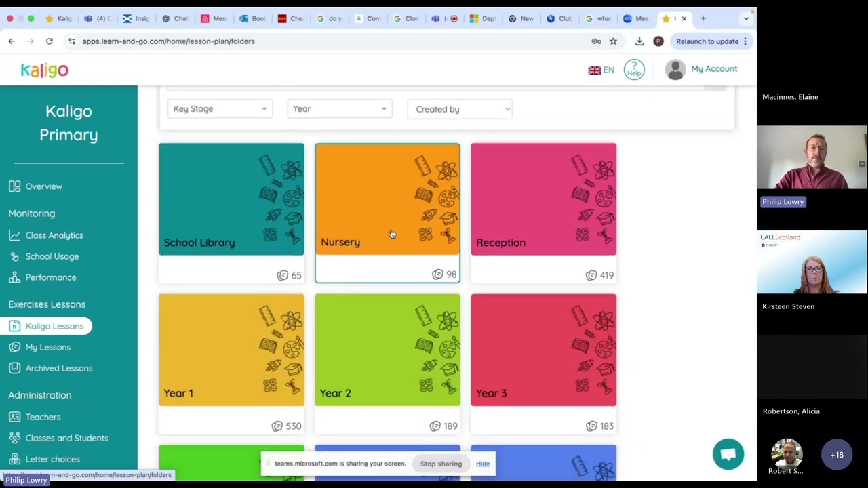Screen dimensions: 868x488
Task: Open the tab search dropdown
Action: (746, 18)
